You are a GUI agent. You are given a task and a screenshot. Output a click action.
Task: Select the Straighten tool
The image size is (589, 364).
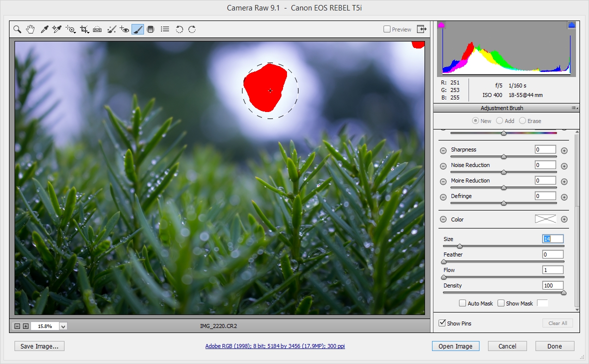tap(97, 29)
